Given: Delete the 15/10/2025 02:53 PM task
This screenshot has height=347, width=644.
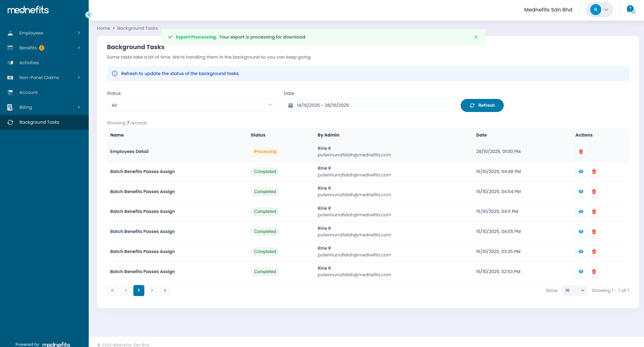Looking at the screenshot, I should click(594, 272).
